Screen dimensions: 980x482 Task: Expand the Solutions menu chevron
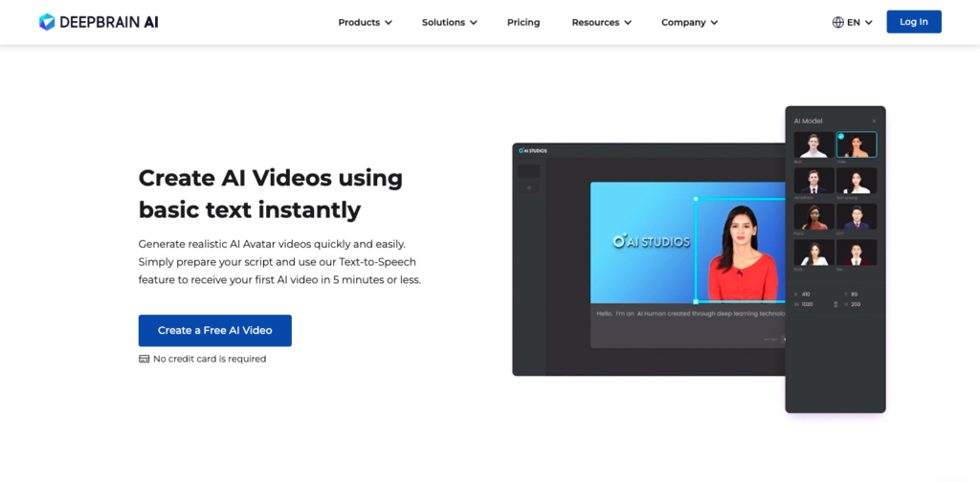point(473,23)
